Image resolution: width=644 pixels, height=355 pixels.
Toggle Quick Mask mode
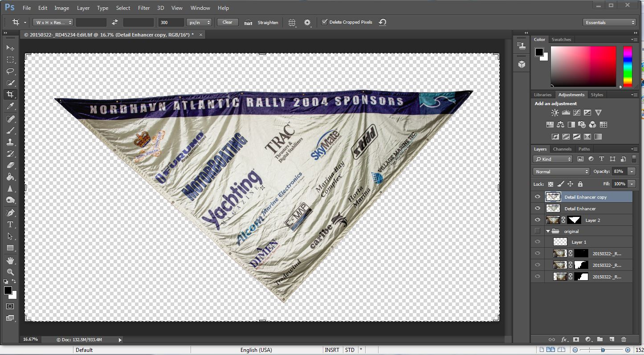(10, 306)
